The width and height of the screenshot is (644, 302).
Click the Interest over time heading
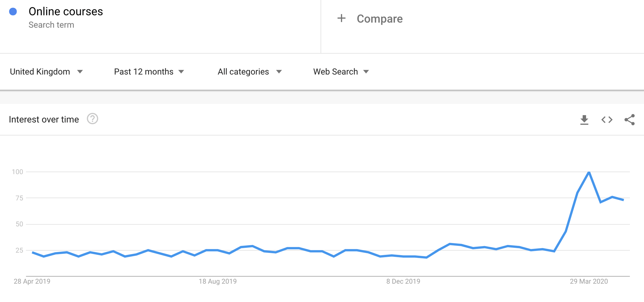(x=44, y=119)
